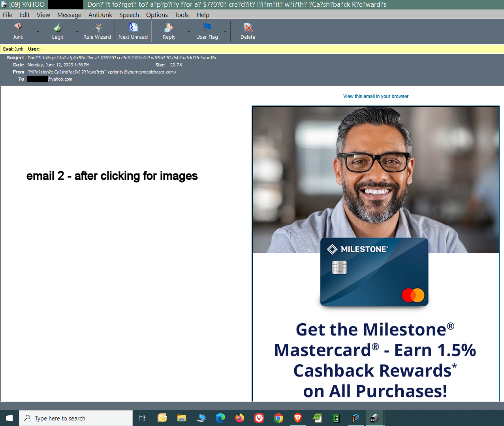This screenshot has height=426, width=504.
Task: Expand the Legit button dropdown arrow
Action: click(x=77, y=32)
